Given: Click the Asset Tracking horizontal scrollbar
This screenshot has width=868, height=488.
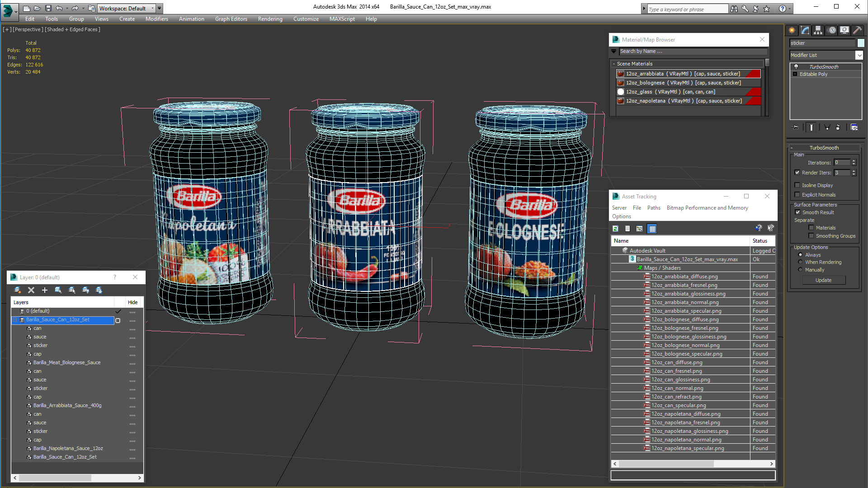Looking at the screenshot, I should (x=693, y=464).
